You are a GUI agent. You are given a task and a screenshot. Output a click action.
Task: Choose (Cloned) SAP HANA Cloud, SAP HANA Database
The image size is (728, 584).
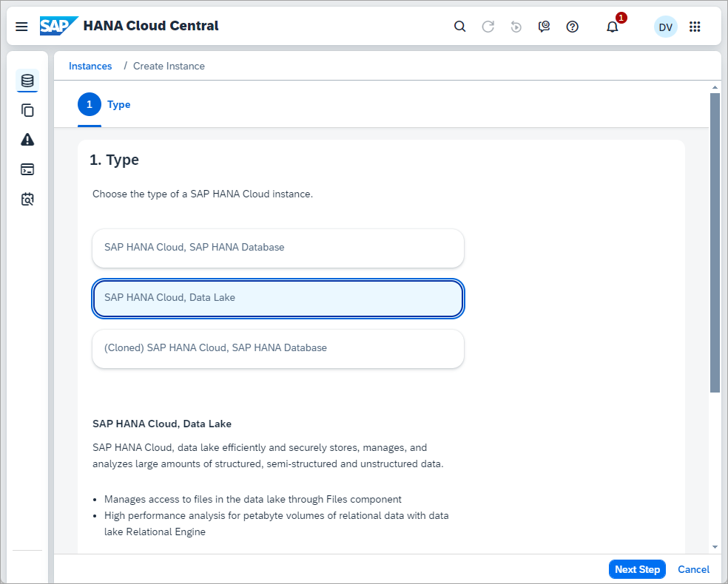coord(278,348)
